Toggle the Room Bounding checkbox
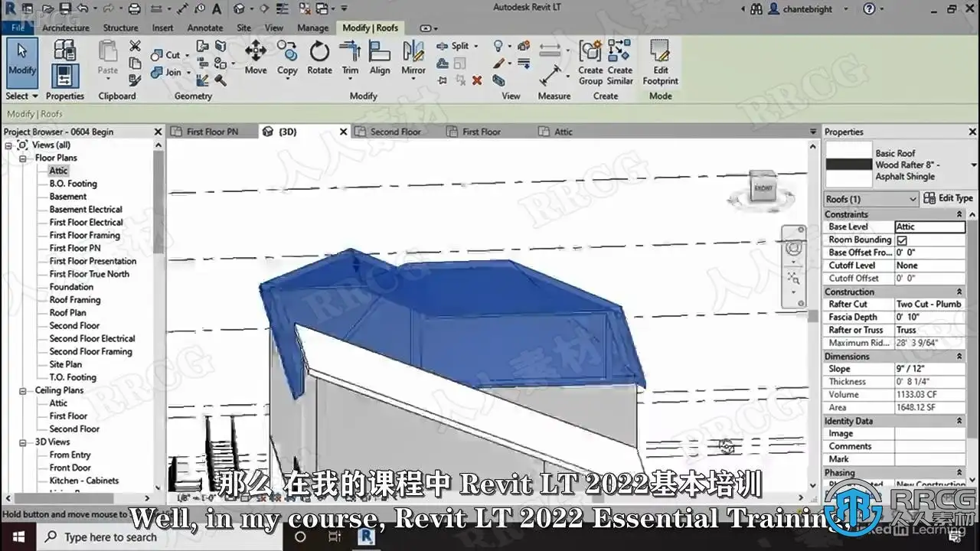Viewport: 980px width, 551px height. (902, 240)
